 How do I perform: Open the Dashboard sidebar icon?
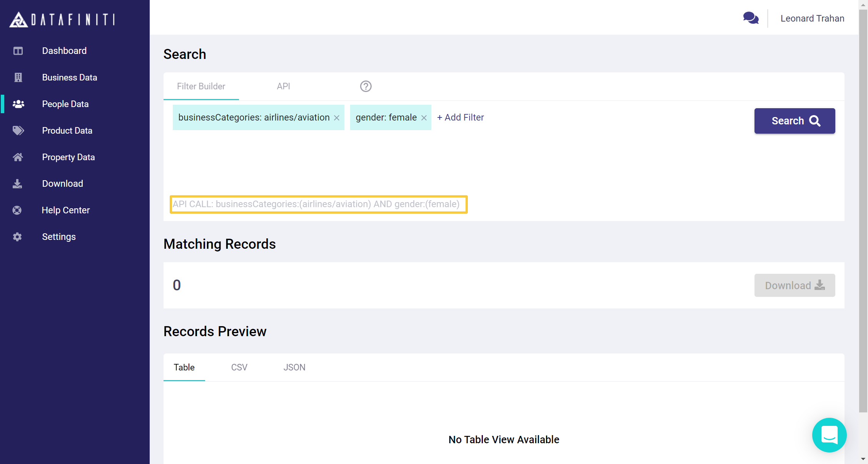tap(18, 51)
